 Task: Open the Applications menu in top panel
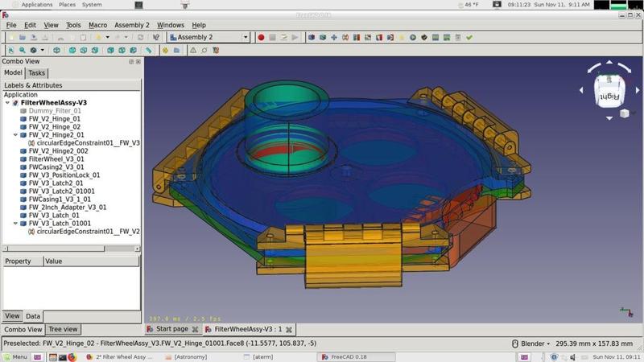36,5
